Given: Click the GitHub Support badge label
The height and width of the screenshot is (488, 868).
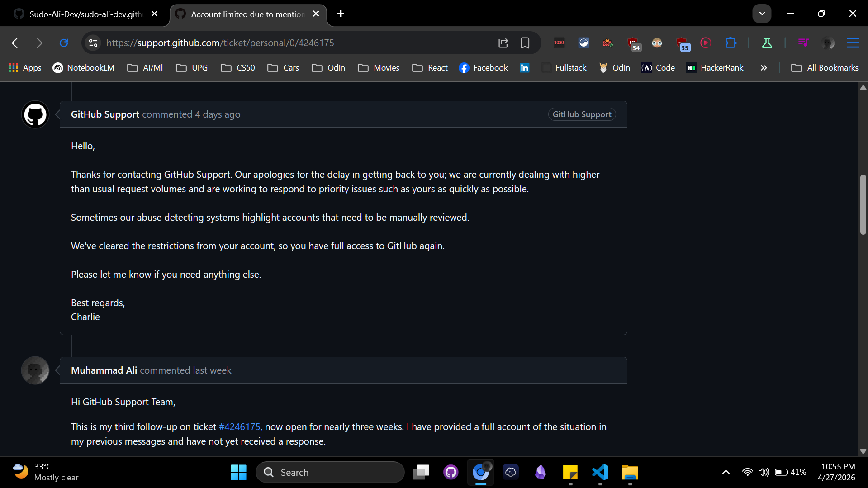Looking at the screenshot, I should click(x=582, y=114).
